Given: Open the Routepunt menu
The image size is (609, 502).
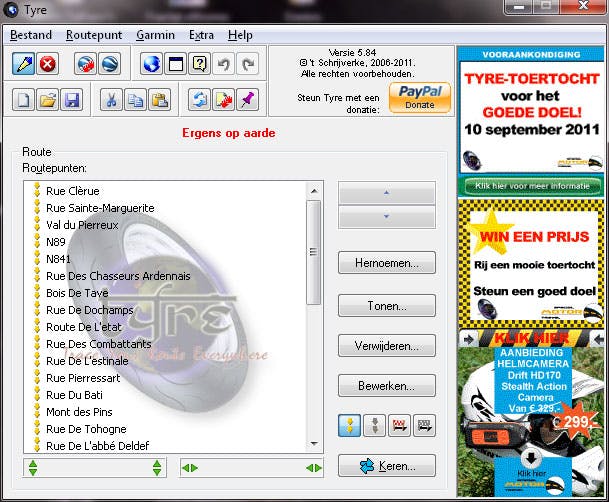Looking at the screenshot, I should pyautogui.click(x=94, y=35).
